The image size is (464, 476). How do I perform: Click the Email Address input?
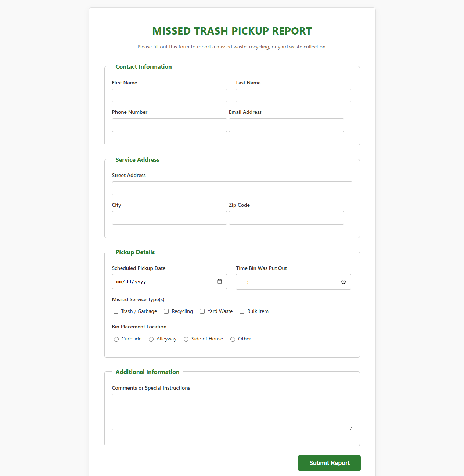click(x=287, y=125)
